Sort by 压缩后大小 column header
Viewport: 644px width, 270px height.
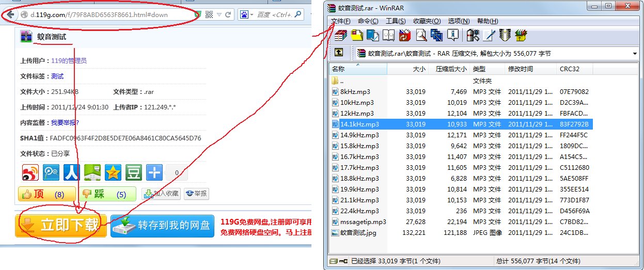click(450, 69)
